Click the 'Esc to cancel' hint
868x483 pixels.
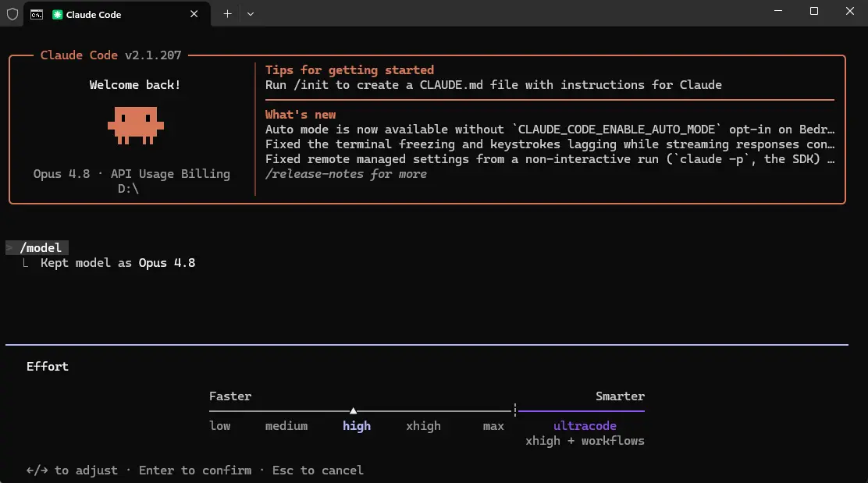click(318, 471)
